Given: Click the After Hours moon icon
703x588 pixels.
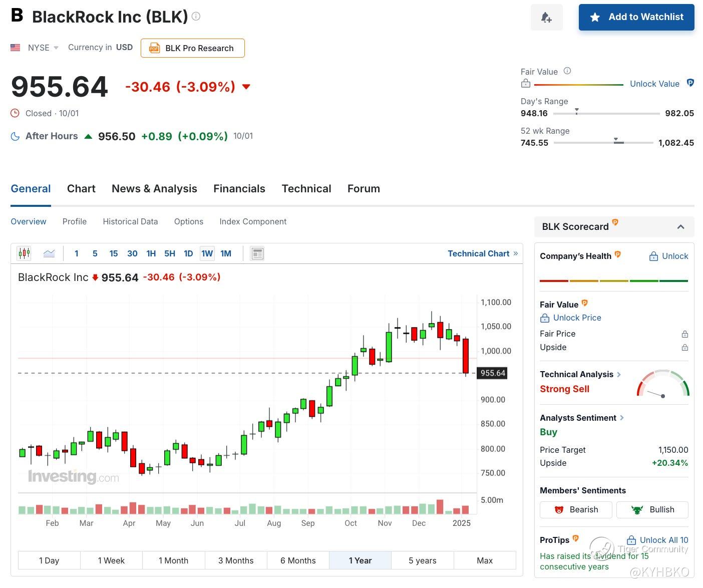Looking at the screenshot, I should (x=16, y=136).
